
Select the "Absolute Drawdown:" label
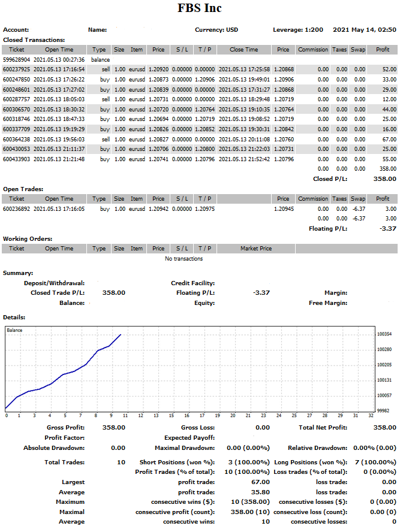tap(54, 448)
